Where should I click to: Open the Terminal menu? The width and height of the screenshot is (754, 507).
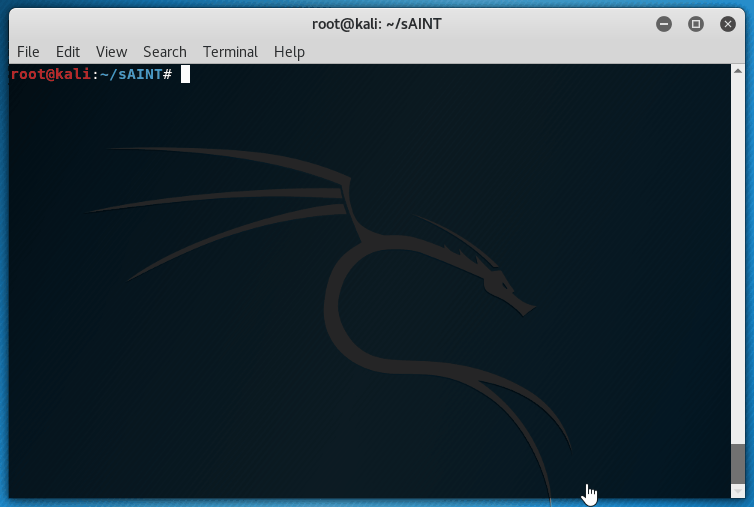pyautogui.click(x=230, y=51)
